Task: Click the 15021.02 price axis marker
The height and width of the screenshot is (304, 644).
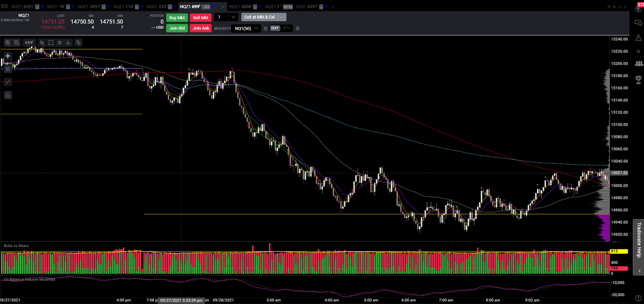Action: pyautogui.click(x=619, y=173)
